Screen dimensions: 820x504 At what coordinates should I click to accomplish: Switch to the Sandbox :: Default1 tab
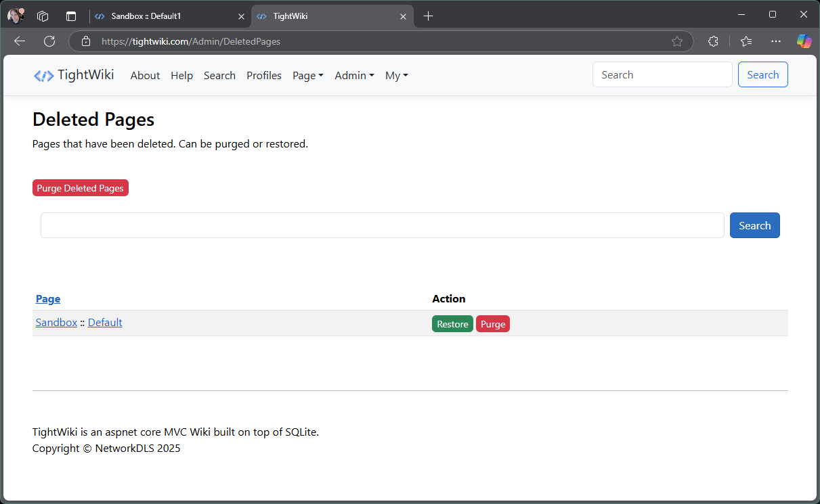coord(169,16)
